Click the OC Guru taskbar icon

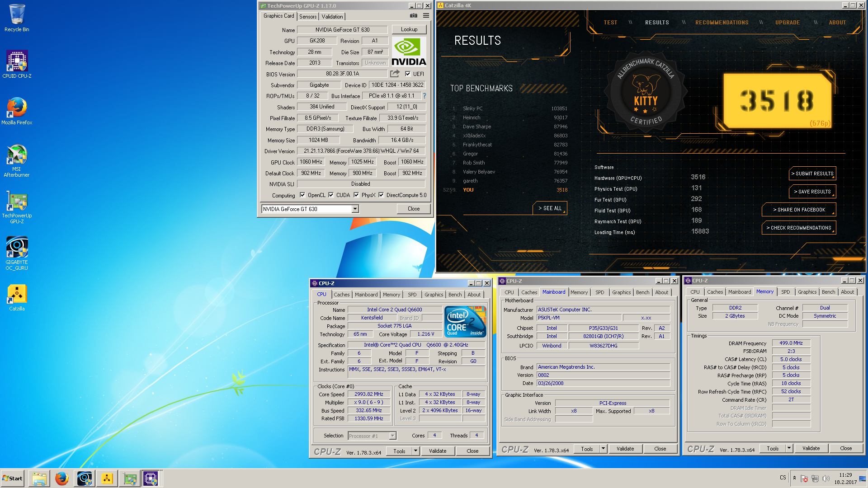click(85, 479)
